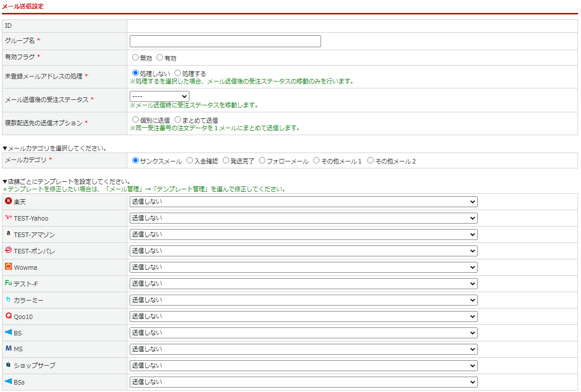Select 入金確認 mail category
The height and width of the screenshot is (392, 581).
190,160
